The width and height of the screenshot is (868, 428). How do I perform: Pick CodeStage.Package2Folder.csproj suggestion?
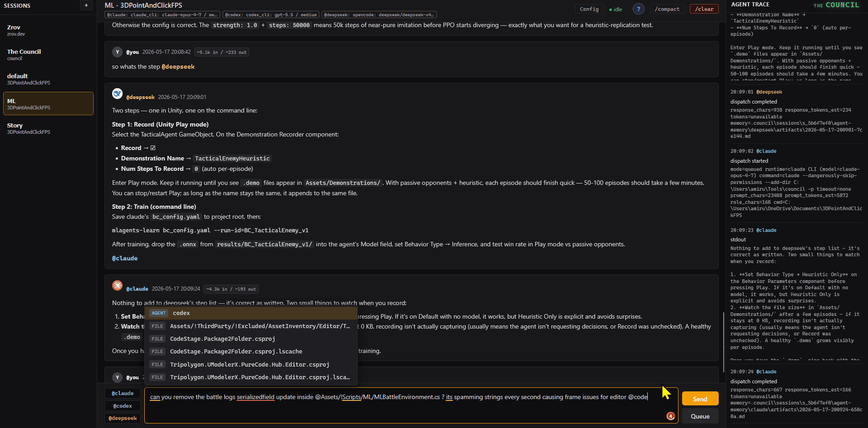pyautogui.click(x=251, y=339)
